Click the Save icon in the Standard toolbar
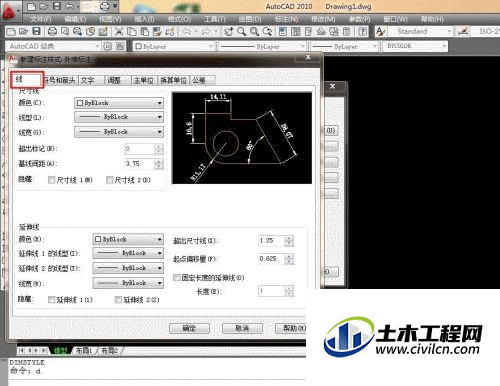Image resolution: width=500 pixels, height=386 pixels. 36,32
